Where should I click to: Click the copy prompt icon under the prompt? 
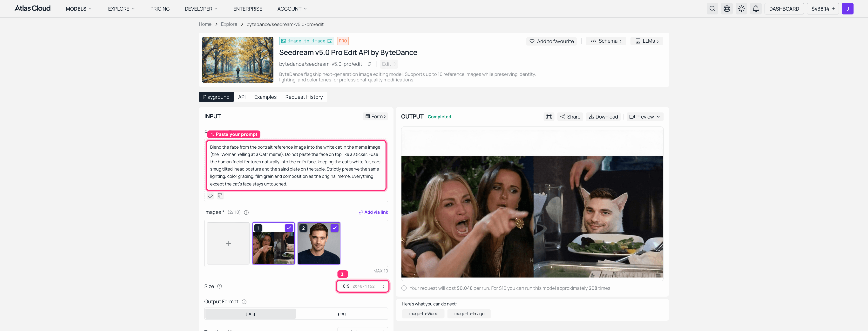(x=221, y=196)
